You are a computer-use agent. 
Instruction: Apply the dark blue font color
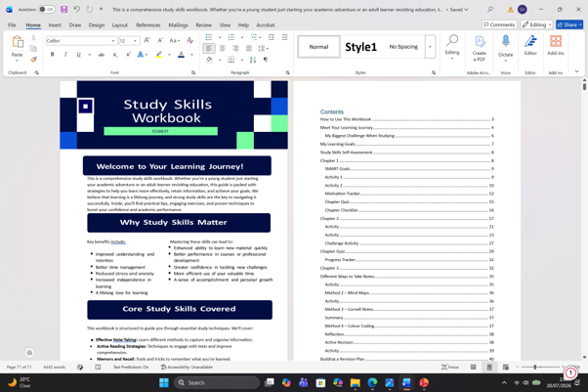click(x=181, y=55)
